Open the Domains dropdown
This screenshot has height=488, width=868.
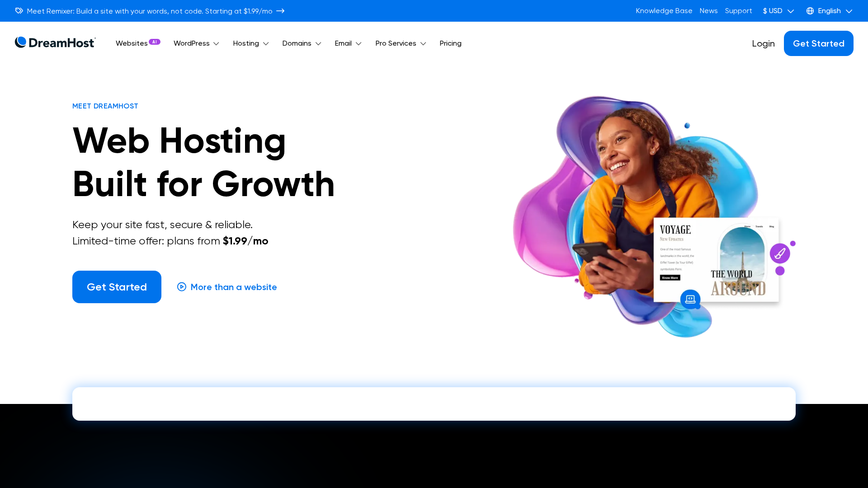[x=302, y=43]
